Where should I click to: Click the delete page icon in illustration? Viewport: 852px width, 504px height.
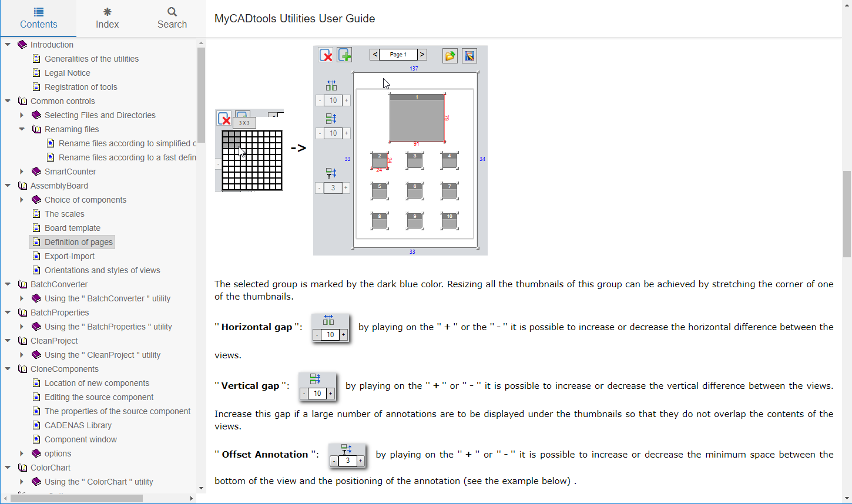[326, 55]
